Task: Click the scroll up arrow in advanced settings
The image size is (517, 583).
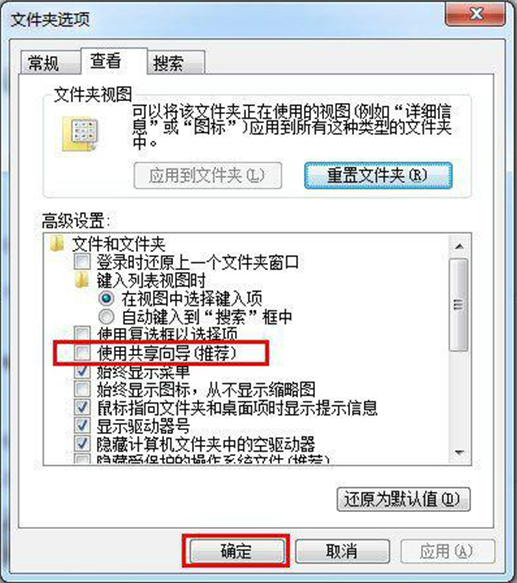Action: click(459, 246)
